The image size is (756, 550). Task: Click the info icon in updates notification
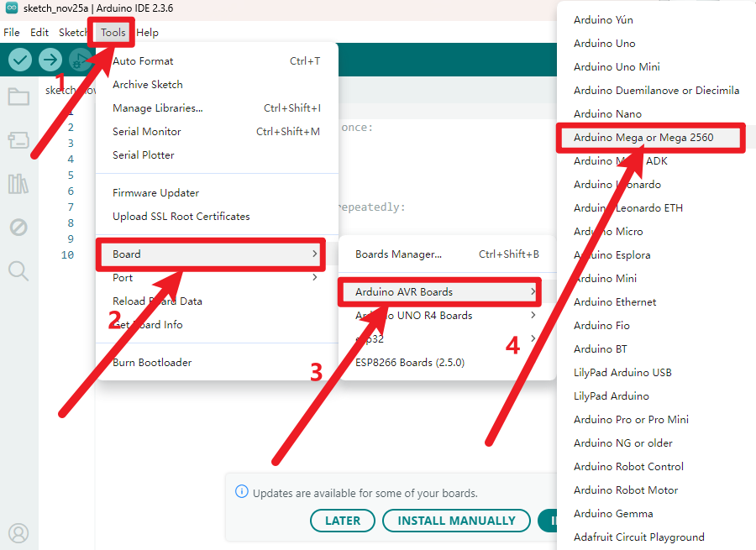(242, 492)
